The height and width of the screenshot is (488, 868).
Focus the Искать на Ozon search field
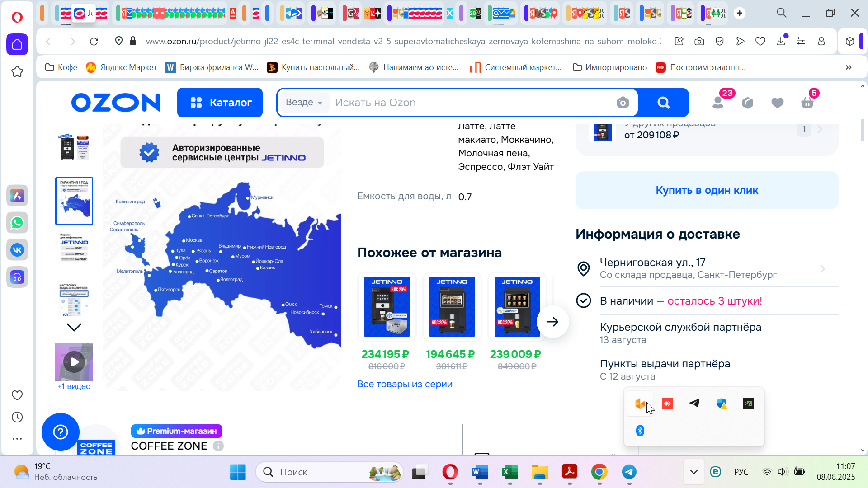click(x=470, y=103)
